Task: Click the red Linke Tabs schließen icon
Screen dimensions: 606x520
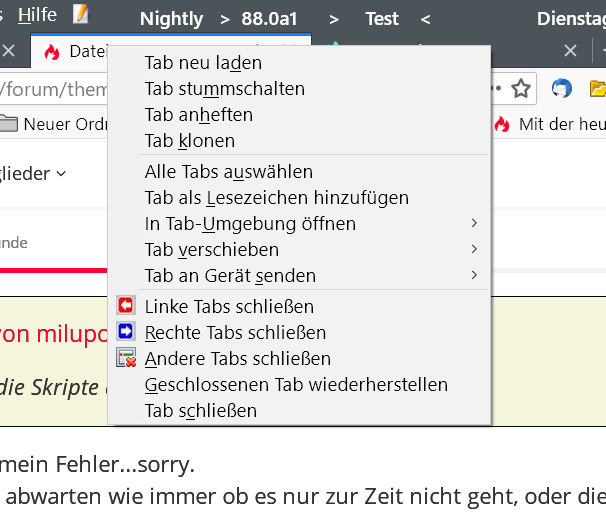Action: (x=126, y=306)
